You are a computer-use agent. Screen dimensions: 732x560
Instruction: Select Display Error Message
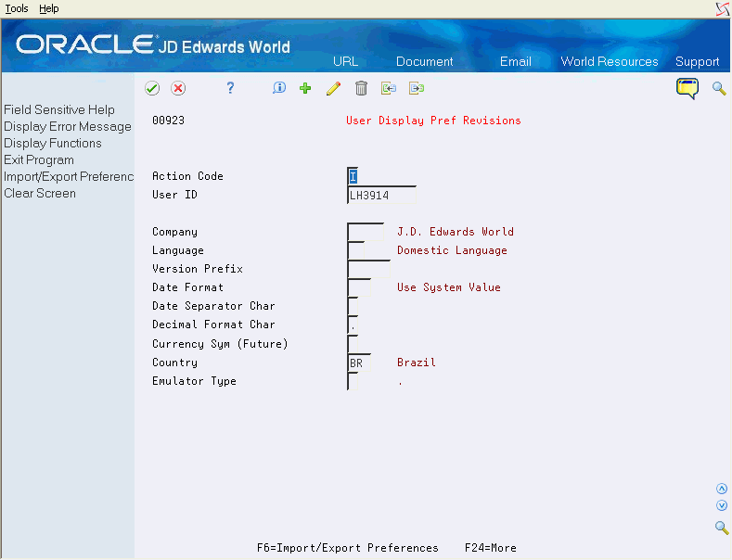tap(68, 126)
